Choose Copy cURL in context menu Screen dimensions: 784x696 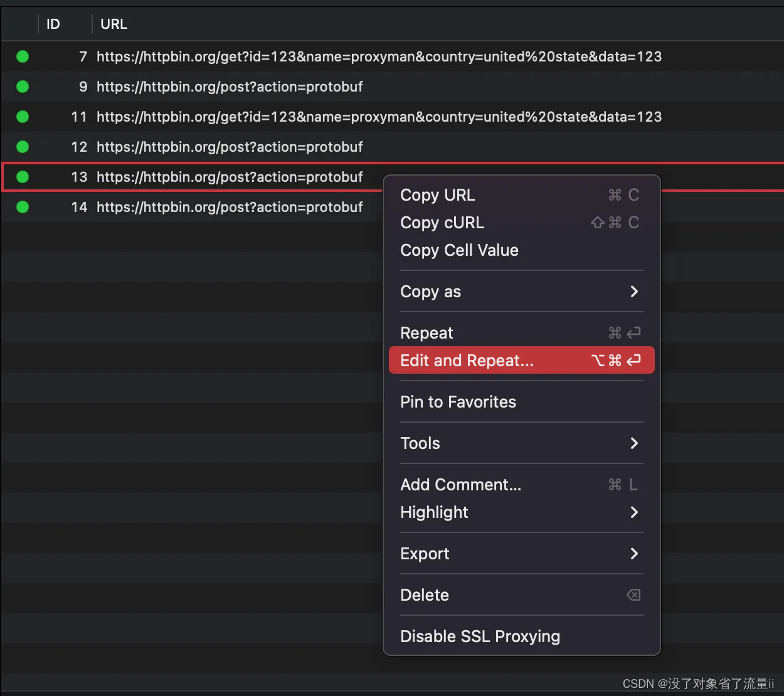point(521,223)
